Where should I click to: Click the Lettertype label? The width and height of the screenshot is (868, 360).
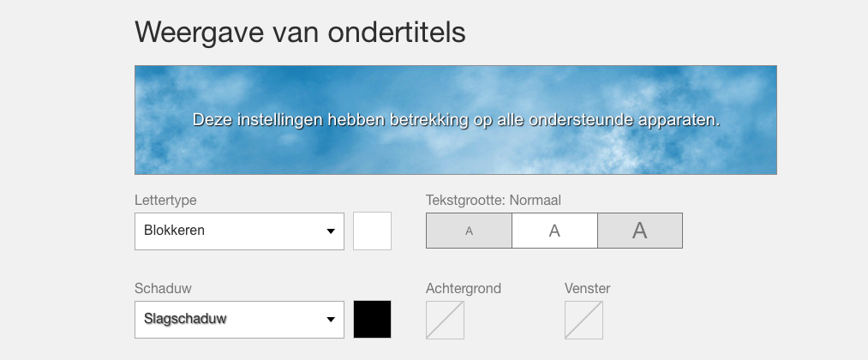coord(165,200)
